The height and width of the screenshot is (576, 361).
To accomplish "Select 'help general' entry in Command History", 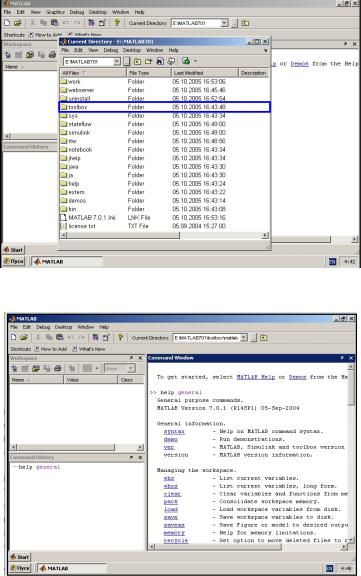I will click(39, 467).
